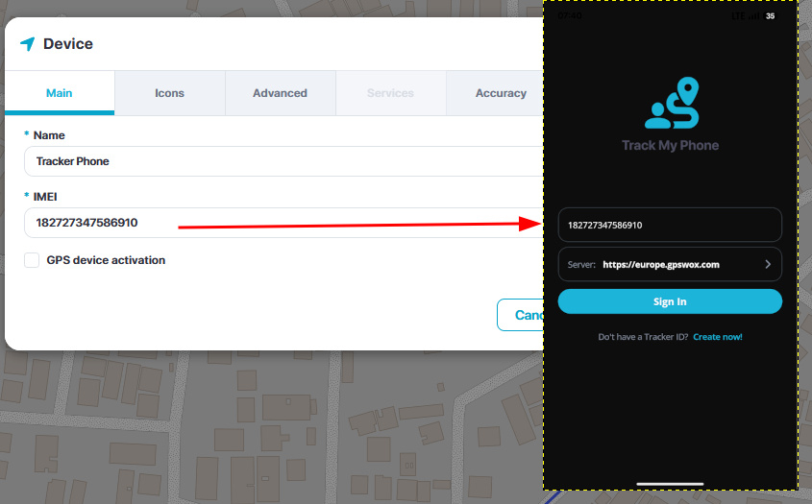Tap the battery indicator showing 35

pos(770,15)
